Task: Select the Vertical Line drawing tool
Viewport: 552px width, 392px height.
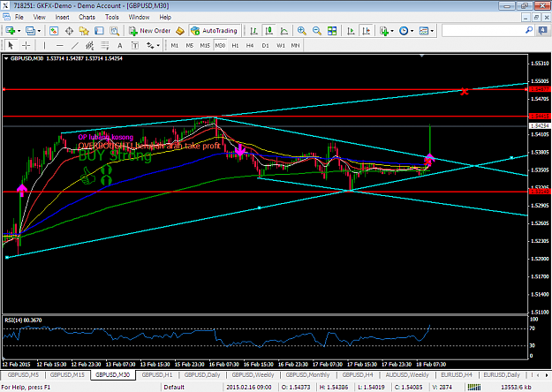Action: pyautogui.click(x=44, y=45)
